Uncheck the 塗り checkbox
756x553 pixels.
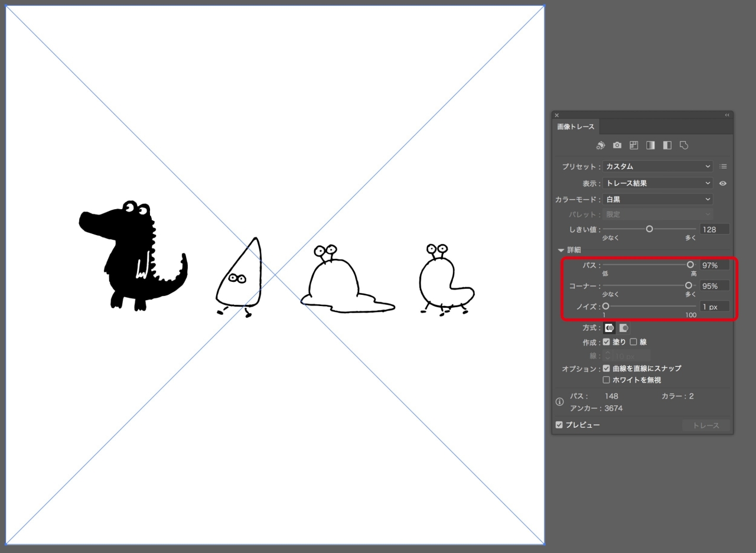click(x=606, y=342)
